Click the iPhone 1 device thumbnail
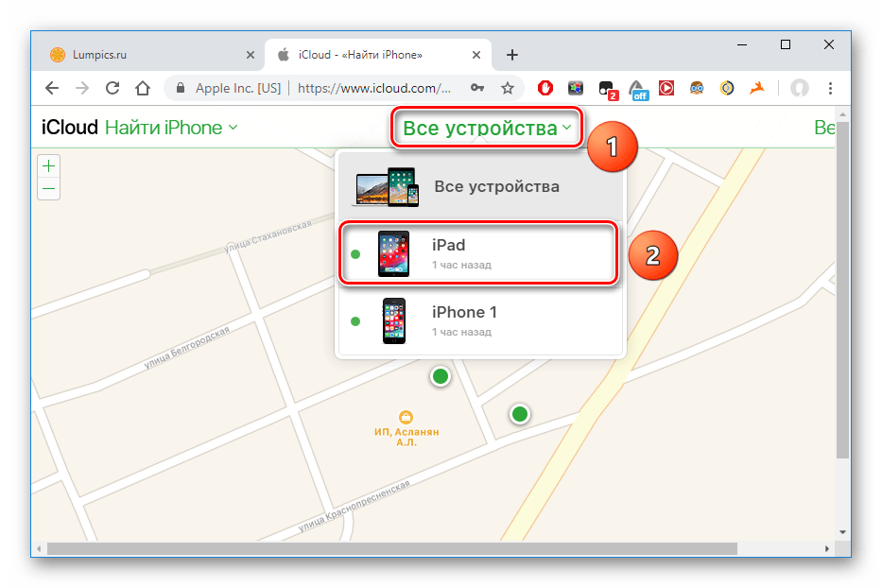This screenshot has height=588, width=882. coord(394,320)
